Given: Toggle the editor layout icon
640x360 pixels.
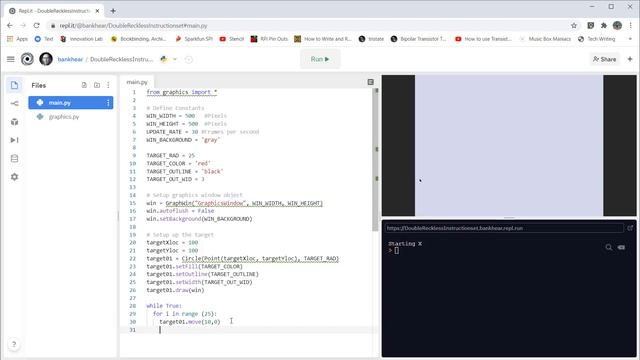Looking at the screenshot, I should tap(371, 82).
